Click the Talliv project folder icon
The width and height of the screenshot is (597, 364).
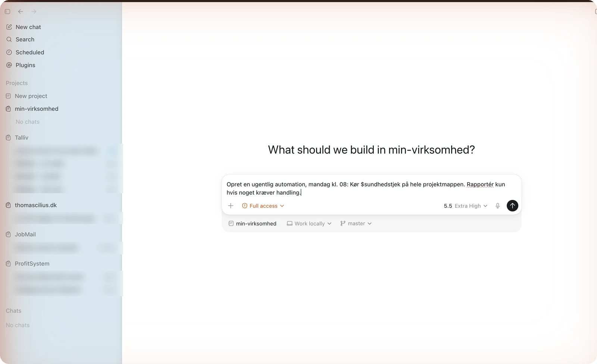point(8,138)
